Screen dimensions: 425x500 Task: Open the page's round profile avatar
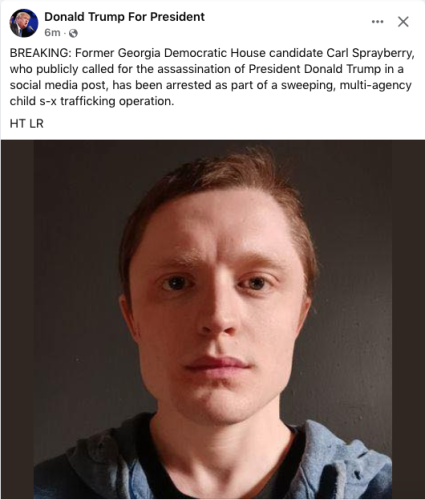[24, 23]
